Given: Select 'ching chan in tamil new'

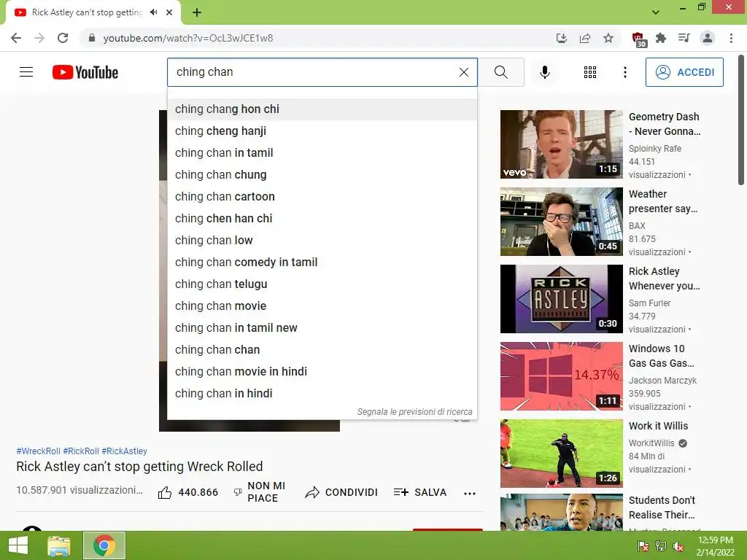Looking at the screenshot, I should pos(322,328).
